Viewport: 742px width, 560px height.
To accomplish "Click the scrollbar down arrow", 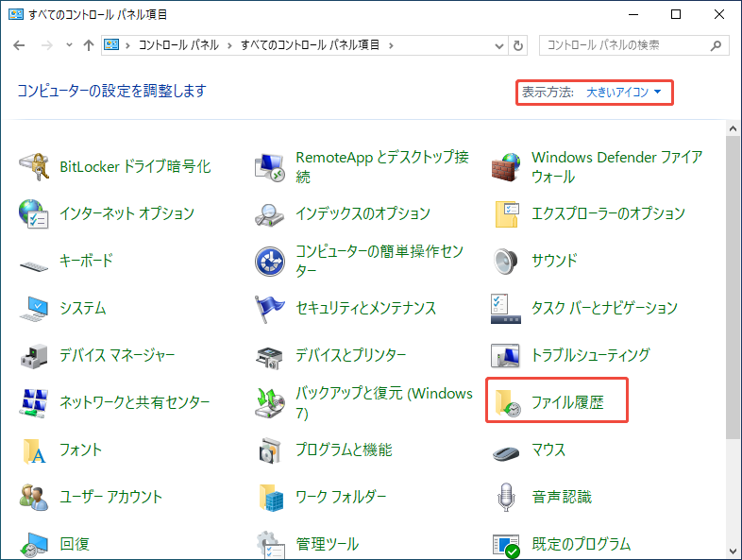I will coord(733,552).
